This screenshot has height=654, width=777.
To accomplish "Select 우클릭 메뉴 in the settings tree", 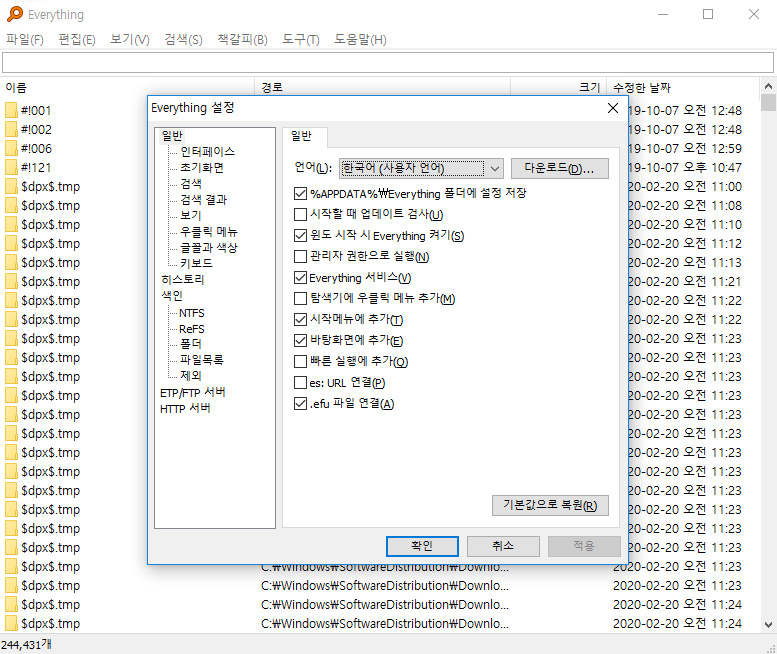I will 209,231.
